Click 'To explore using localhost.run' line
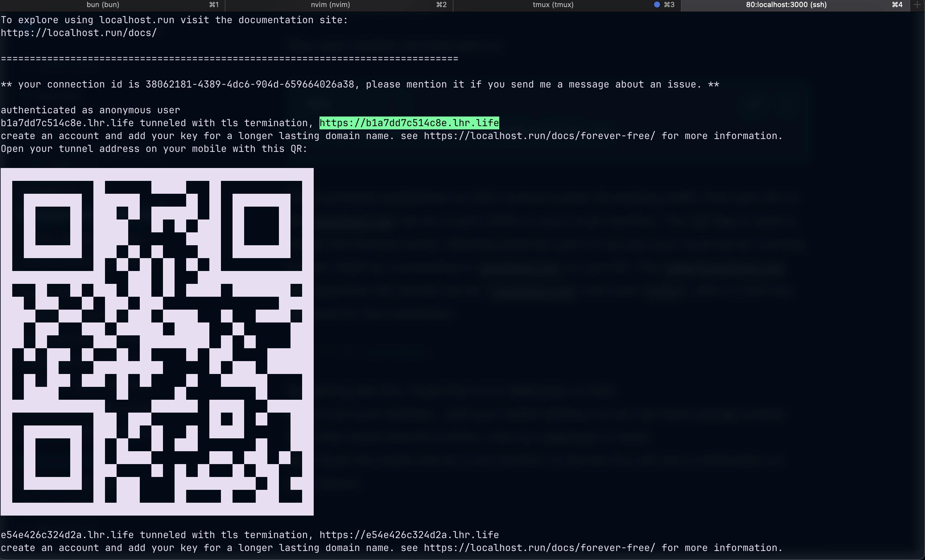The height and width of the screenshot is (560, 925). (x=175, y=20)
